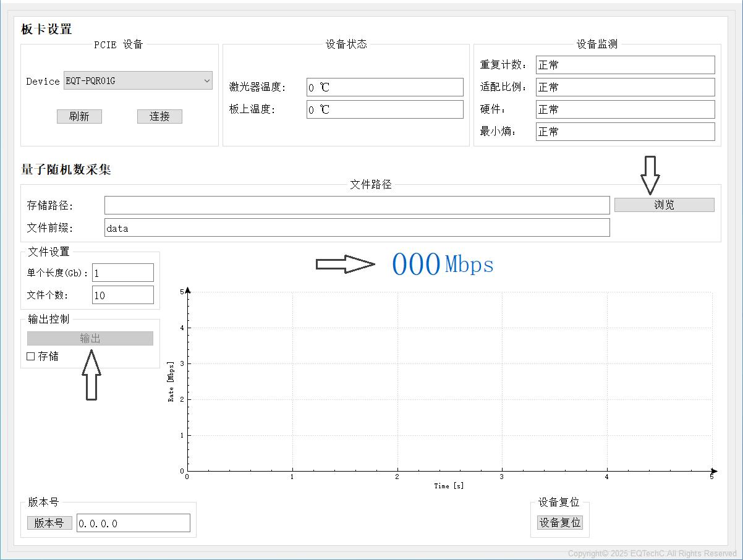The image size is (743, 560).
Task: Focus the 存储路径 storage path field
Action: [x=357, y=205]
